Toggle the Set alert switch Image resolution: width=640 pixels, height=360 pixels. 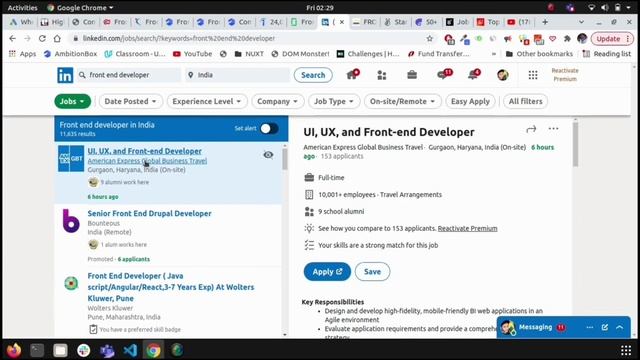coord(269,129)
